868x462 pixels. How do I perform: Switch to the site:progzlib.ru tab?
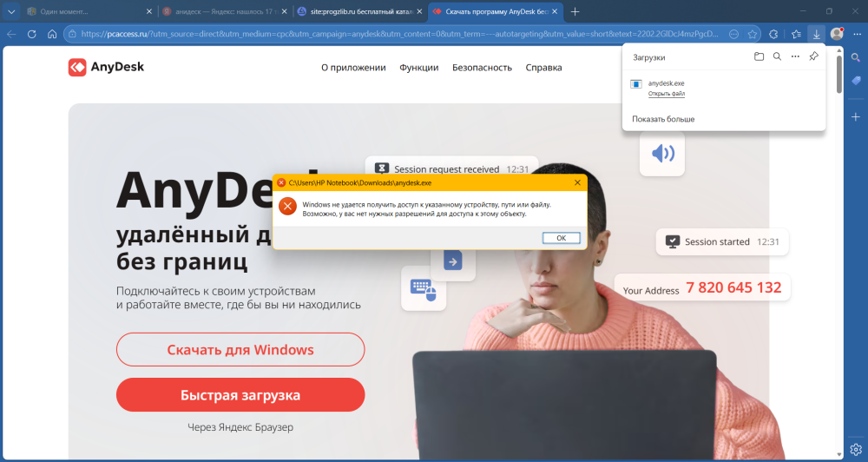(360, 11)
